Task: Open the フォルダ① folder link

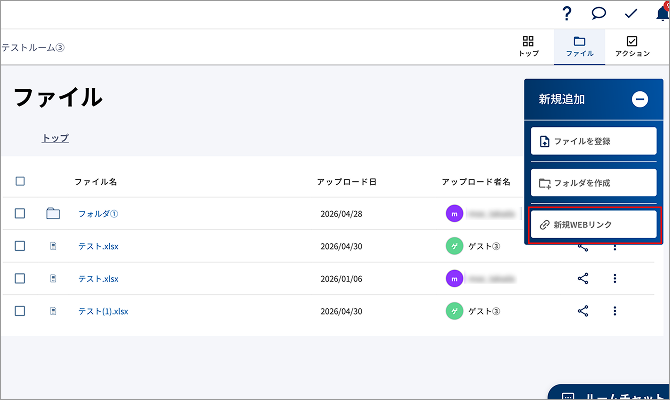Action: coord(98,214)
